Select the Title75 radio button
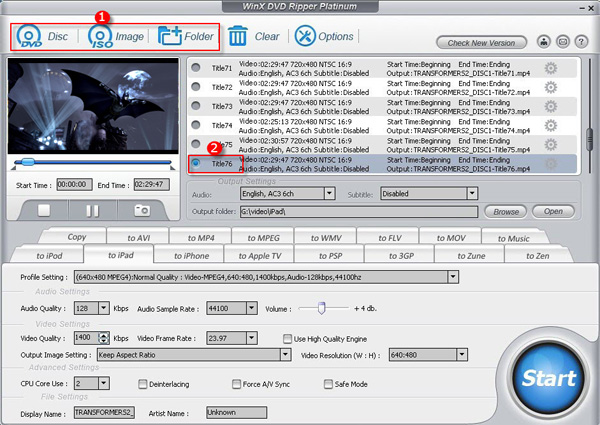This screenshot has height=425, width=600. point(196,144)
